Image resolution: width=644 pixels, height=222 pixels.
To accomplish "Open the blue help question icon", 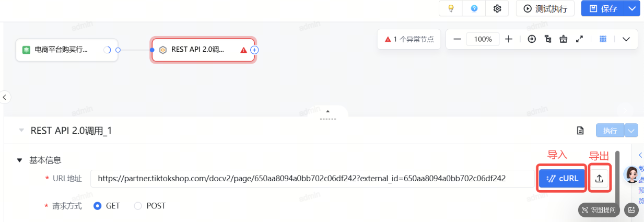I will click(x=474, y=8).
